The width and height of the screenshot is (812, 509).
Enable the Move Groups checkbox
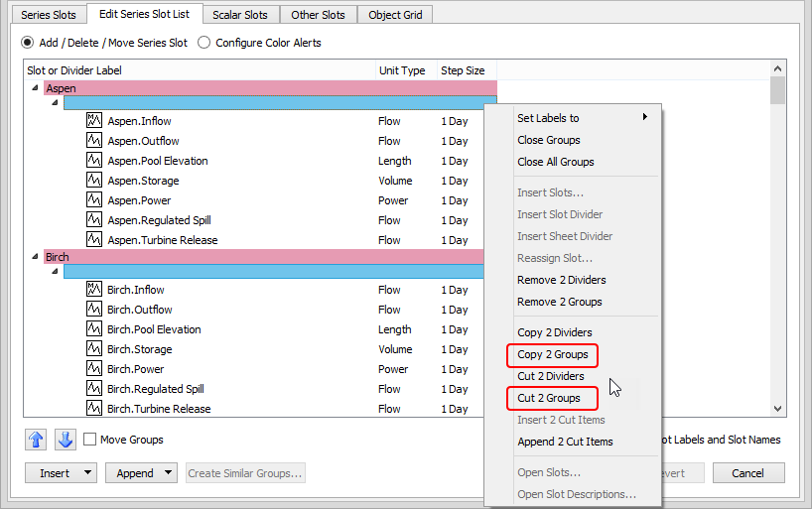click(90, 440)
